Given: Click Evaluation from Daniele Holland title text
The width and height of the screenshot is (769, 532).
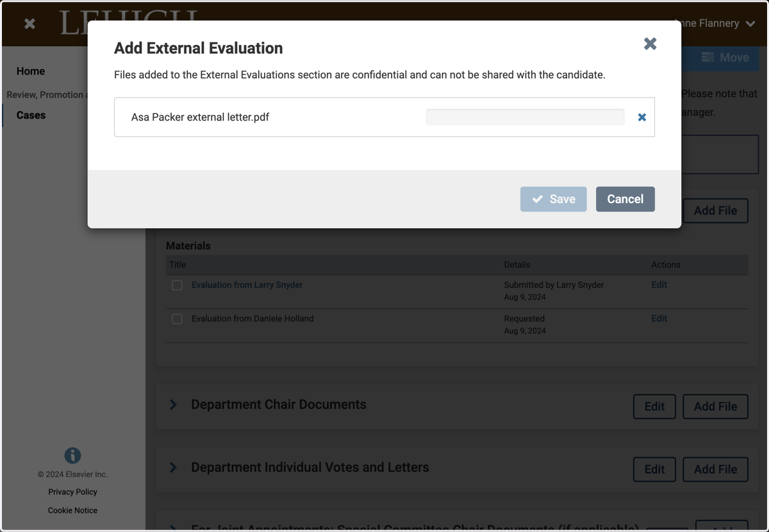Looking at the screenshot, I should point(252,319).
